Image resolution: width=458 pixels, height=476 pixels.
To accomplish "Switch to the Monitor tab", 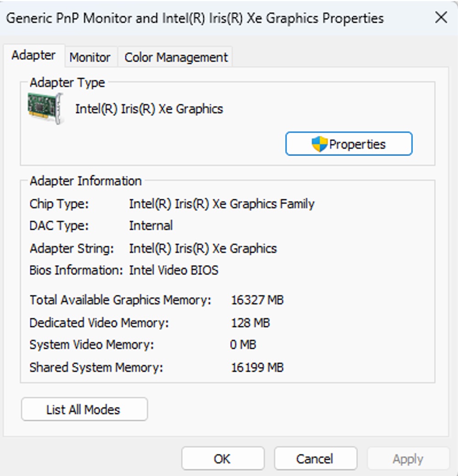I will 90,57.
